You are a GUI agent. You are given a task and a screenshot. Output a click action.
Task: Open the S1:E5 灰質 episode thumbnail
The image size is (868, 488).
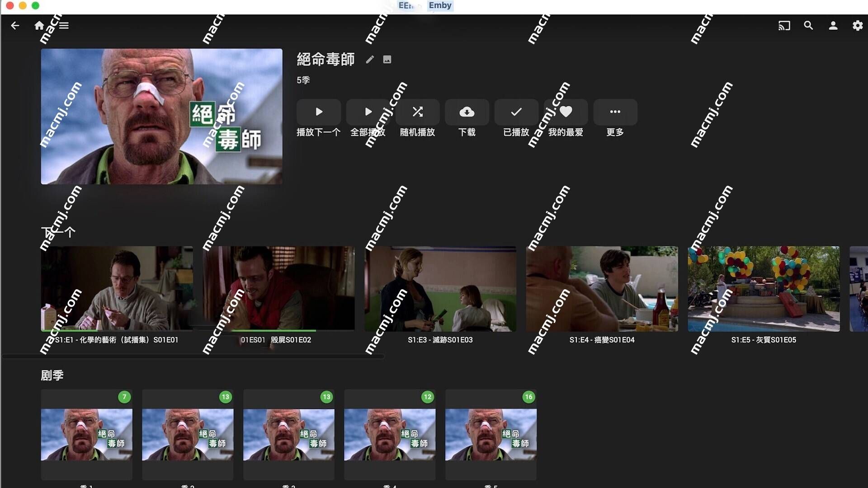click(764, 289)
